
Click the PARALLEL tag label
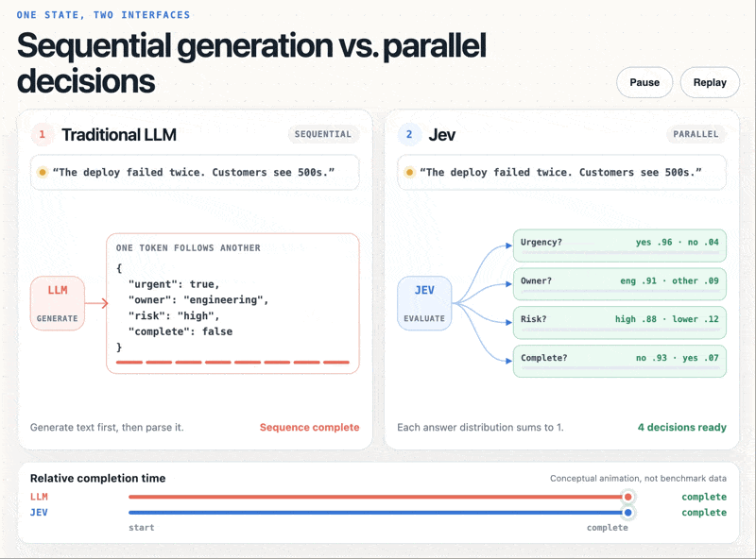coord(696,134)
